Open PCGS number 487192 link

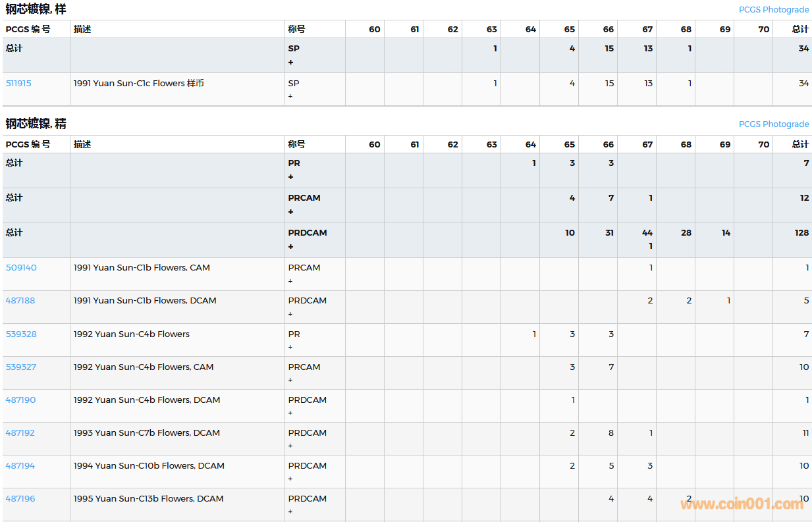pyautogui.click(x=20, y=433)
